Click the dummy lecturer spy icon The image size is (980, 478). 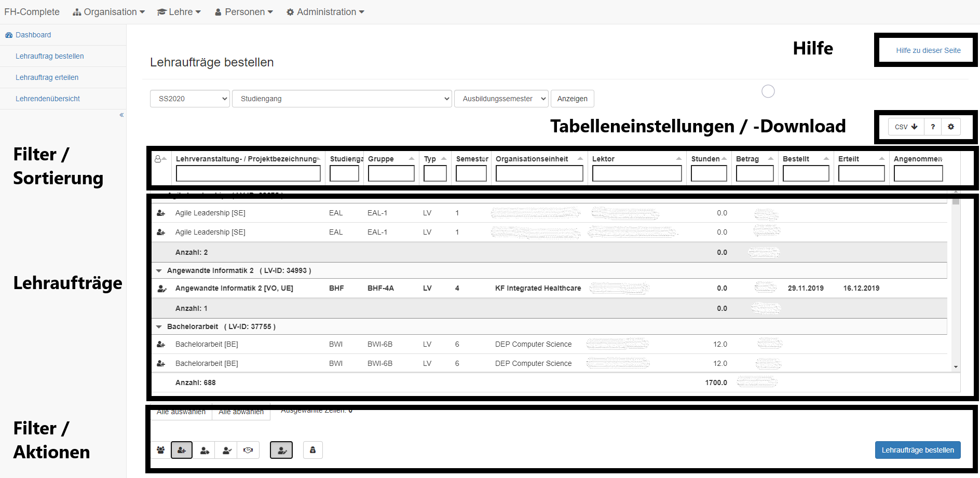312,450
